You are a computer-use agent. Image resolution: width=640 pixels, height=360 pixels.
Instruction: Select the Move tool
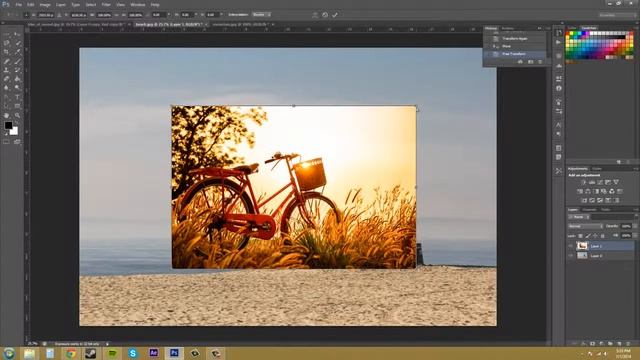[x=17, y=35]
